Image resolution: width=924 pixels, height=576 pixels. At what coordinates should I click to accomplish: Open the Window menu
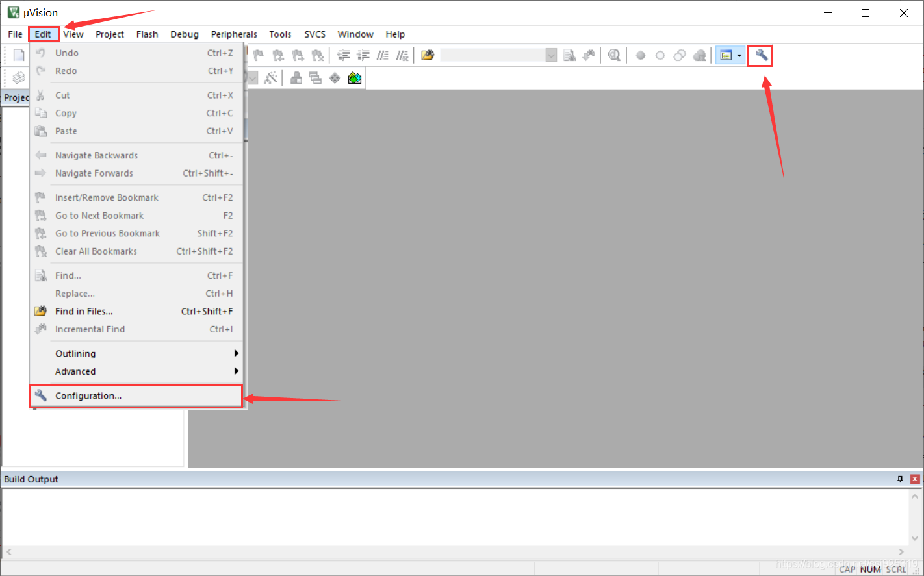pyautogui.click(x=355, y=34)
